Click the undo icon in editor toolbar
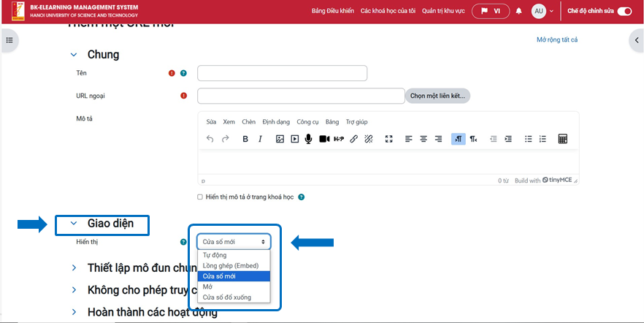 210,139
